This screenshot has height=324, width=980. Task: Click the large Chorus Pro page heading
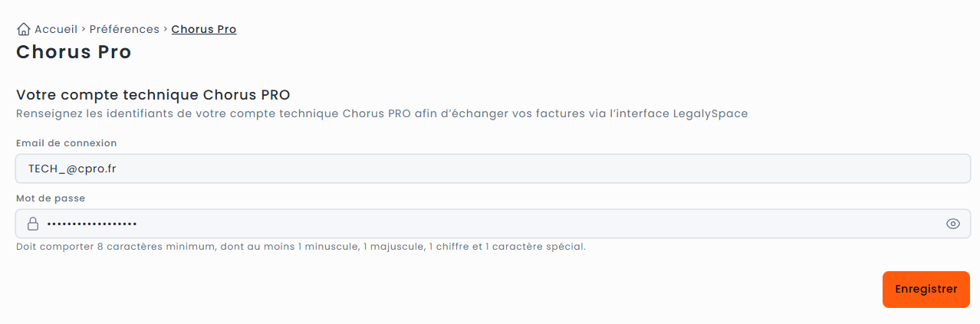74,52
